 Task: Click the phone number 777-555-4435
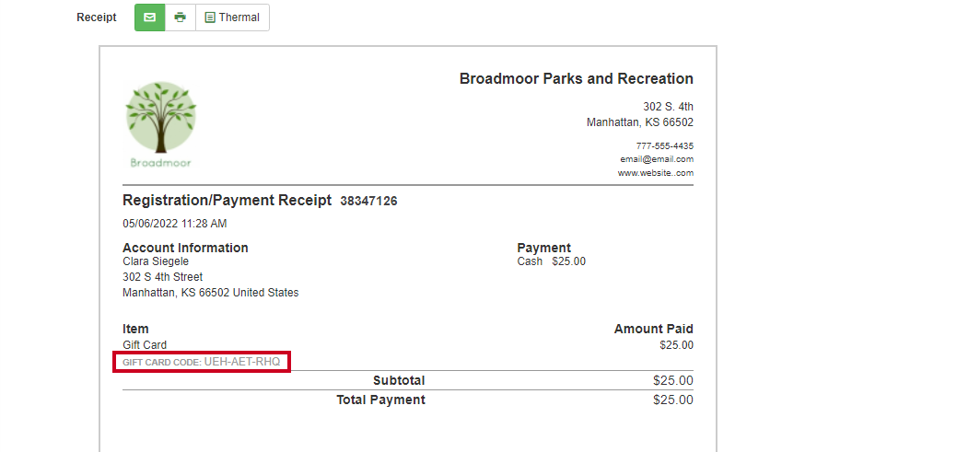[x=665, y=145]
